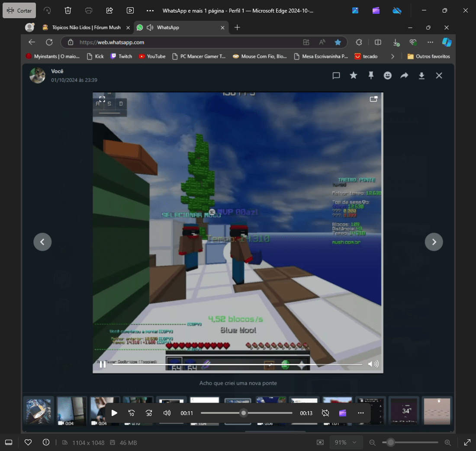Open Edge settings and more menu

click(x=430, y=42)
